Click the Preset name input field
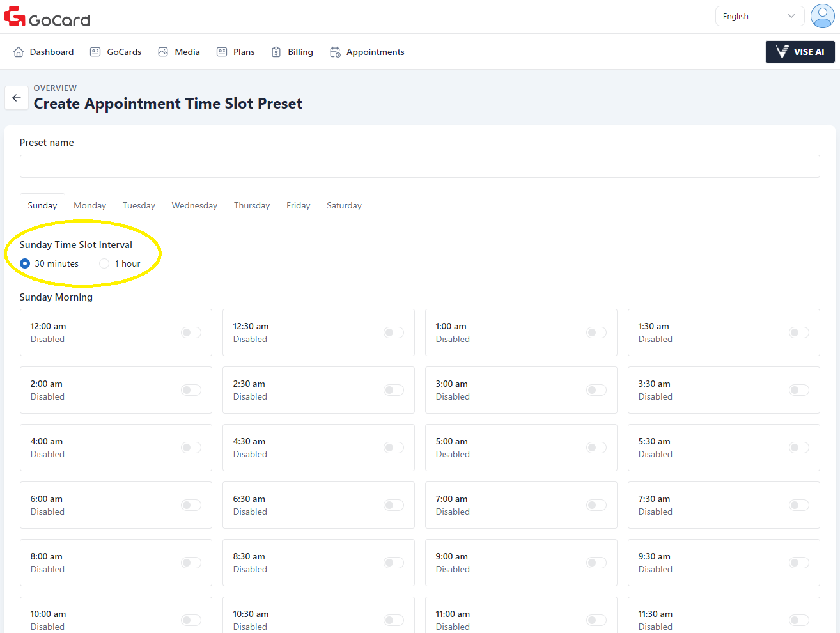840x633 pixels. [419, 166]
